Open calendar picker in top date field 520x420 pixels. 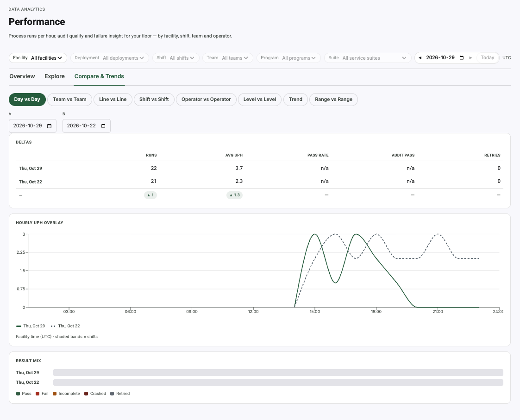pos(462,58)
